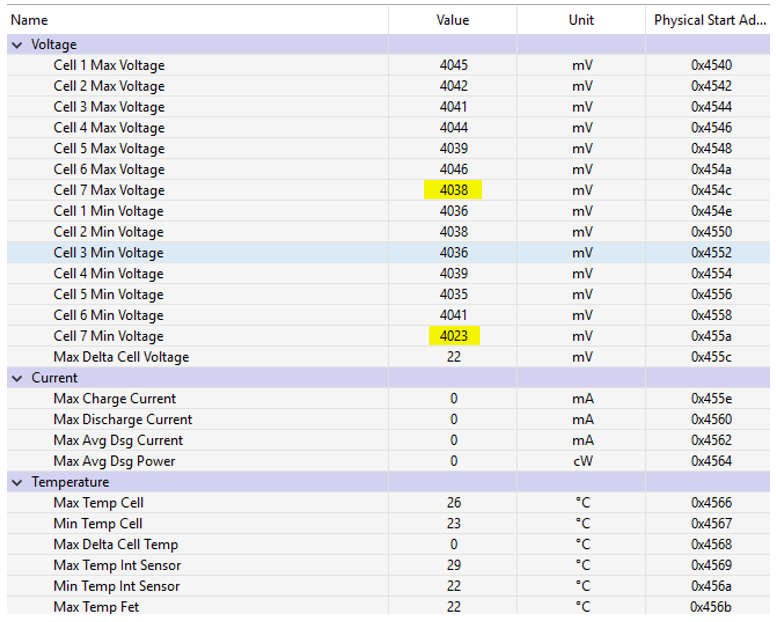Screen dimensions: 776x622
Task: Click address 0x4552 in the selected row
Action: click(x=711, y=253)
